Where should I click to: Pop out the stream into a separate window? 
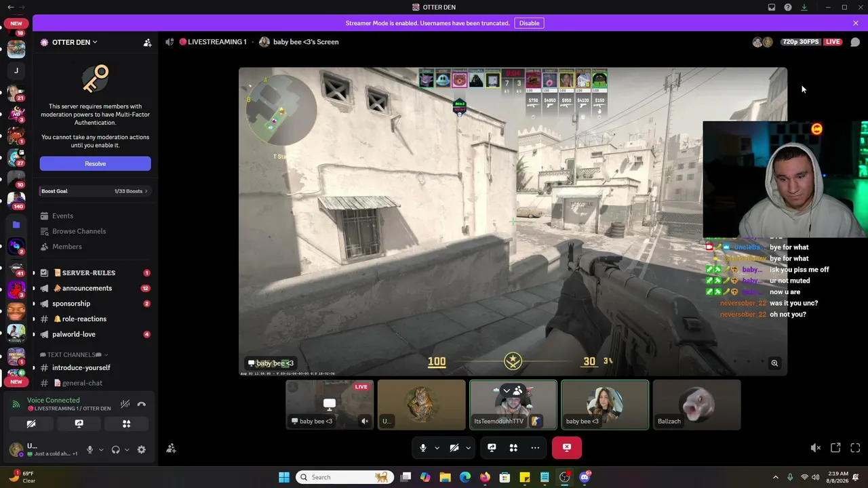(835, 448)
